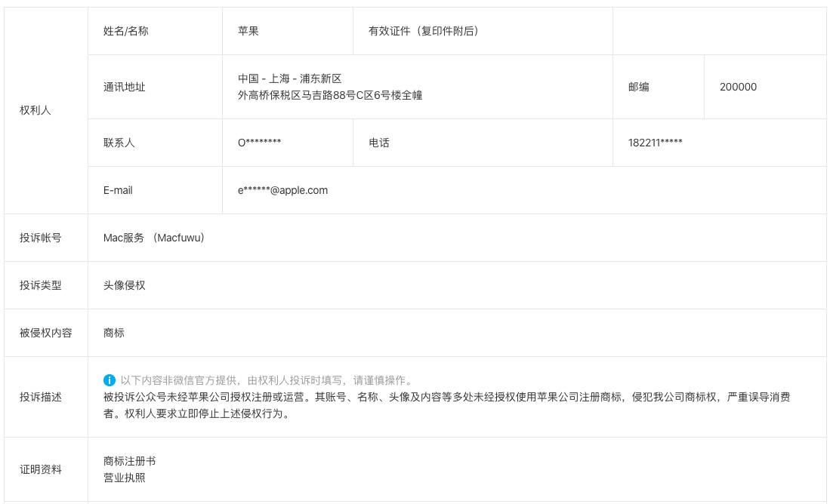Screen dimensions: 830x504
Task: Select address line 中国 - 上海 - 浦东新区
Action: (x=289, y=78)
